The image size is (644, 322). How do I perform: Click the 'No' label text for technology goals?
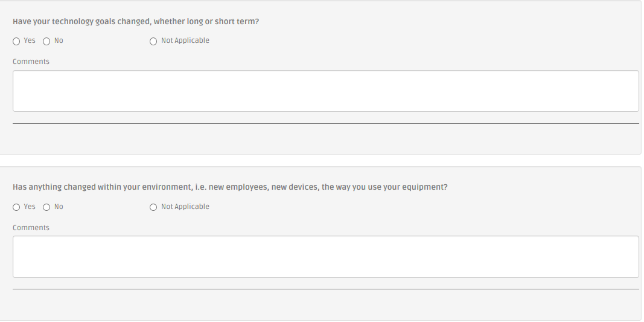(x=59, y=40)
